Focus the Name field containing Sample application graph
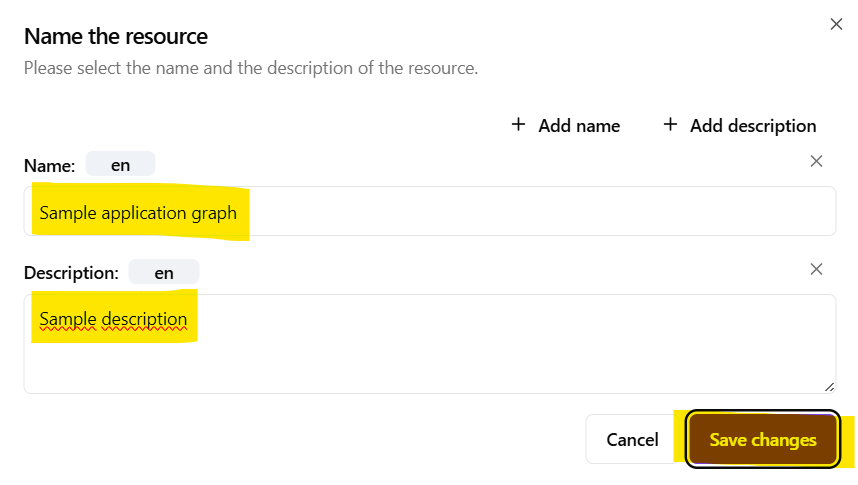This screenshot has height=485, width=858. (500, 212)
